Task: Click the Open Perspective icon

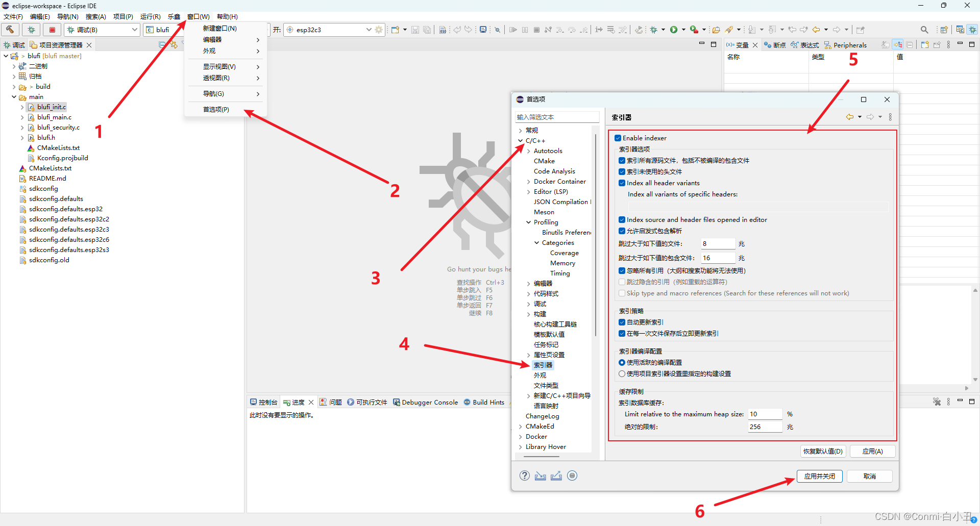Action: click(x=944, y=30)
